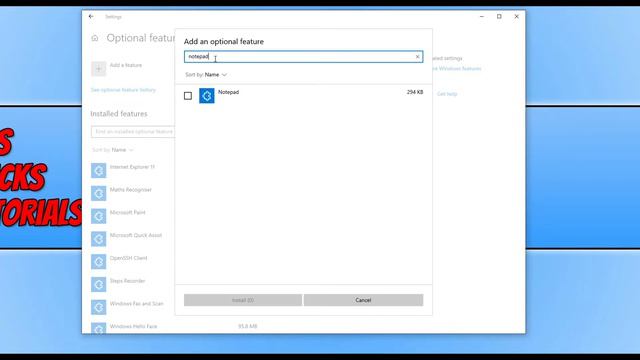Click the search field containing notepad

click(303, 57)
